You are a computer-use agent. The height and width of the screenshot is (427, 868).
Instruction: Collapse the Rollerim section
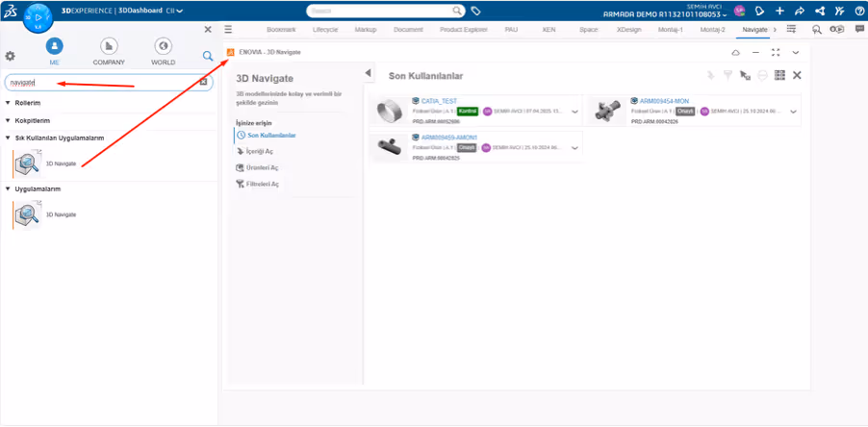pos(8,103)
